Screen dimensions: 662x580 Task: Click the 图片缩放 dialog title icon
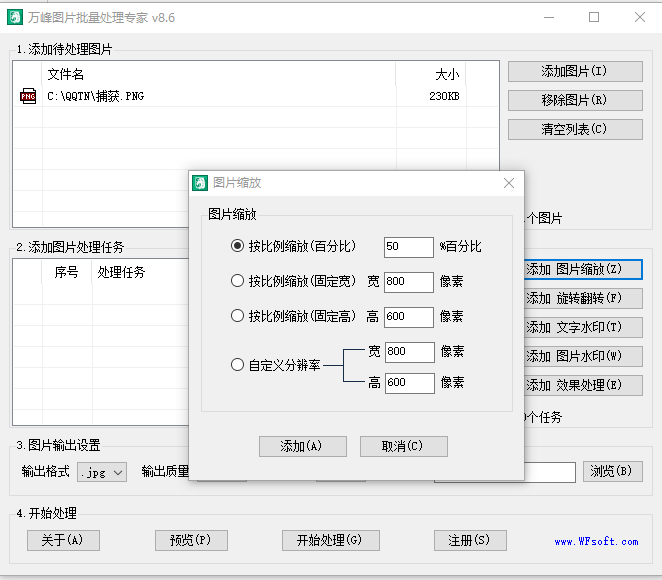pos(200,183)
